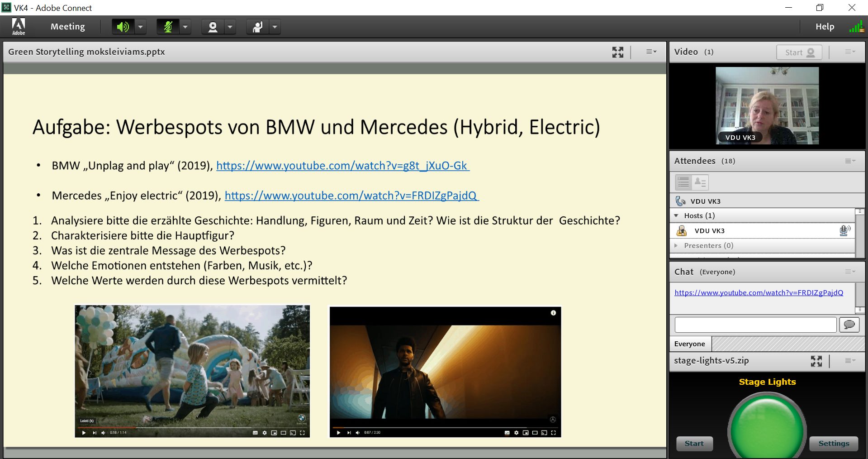Toggle the muted microphone button
Image resolution: width=868 pixels, height=459 pixels.
(168, 27)
